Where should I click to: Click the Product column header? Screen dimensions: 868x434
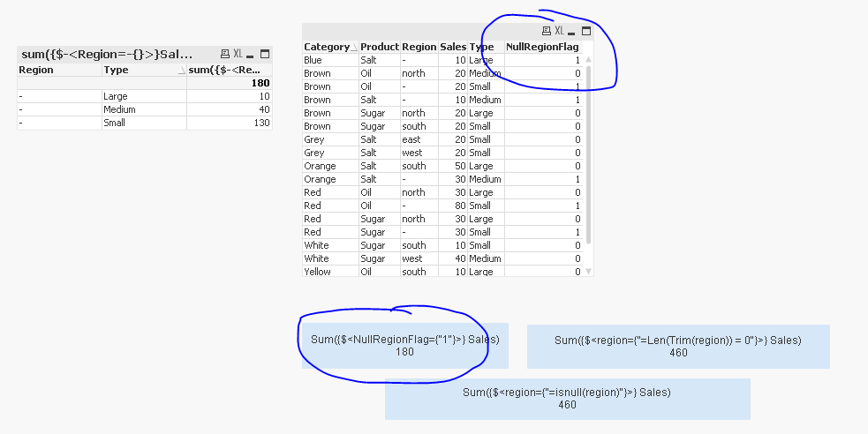[x=380, y=47]
